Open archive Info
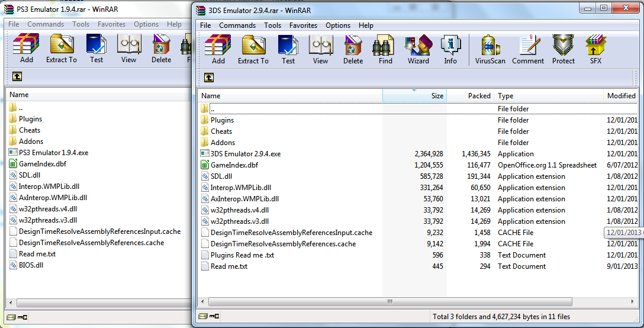 tap(450, 49)
